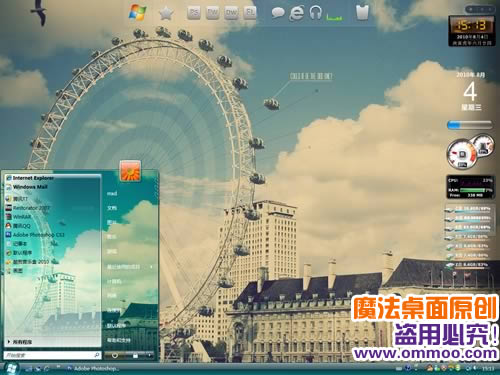Switch to Adobe Photoshop taskbar button
Image resolution: width=500 pixels, height=375 pixels.
tap(92, 368)
